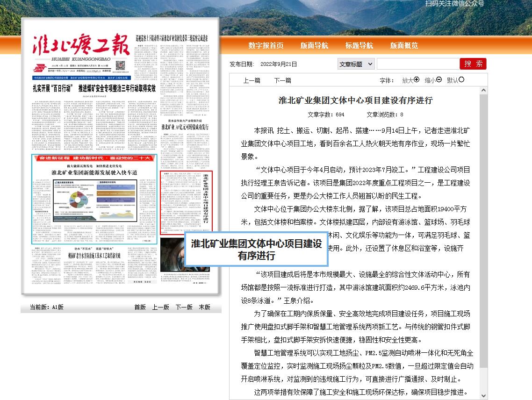Click the red-outlined 文体中心 article region
The image size is (532, 400).
coord(186,202)
